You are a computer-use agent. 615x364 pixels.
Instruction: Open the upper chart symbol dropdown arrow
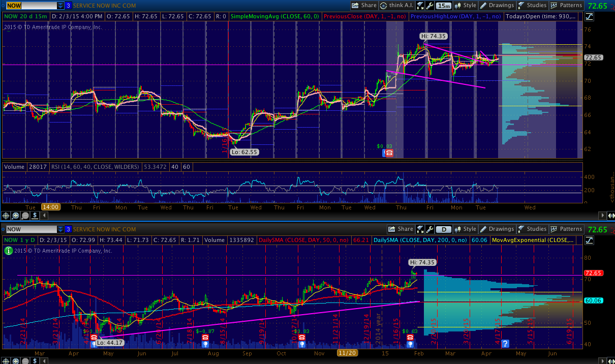pyautogui.click(x=60, y=6)
